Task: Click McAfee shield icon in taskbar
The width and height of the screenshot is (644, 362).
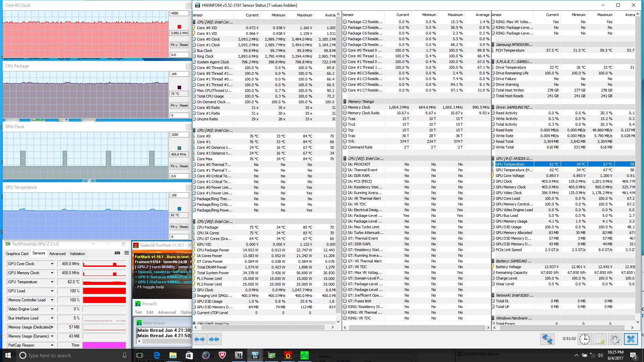Action: pyautogui.click(x=222, y=355)
